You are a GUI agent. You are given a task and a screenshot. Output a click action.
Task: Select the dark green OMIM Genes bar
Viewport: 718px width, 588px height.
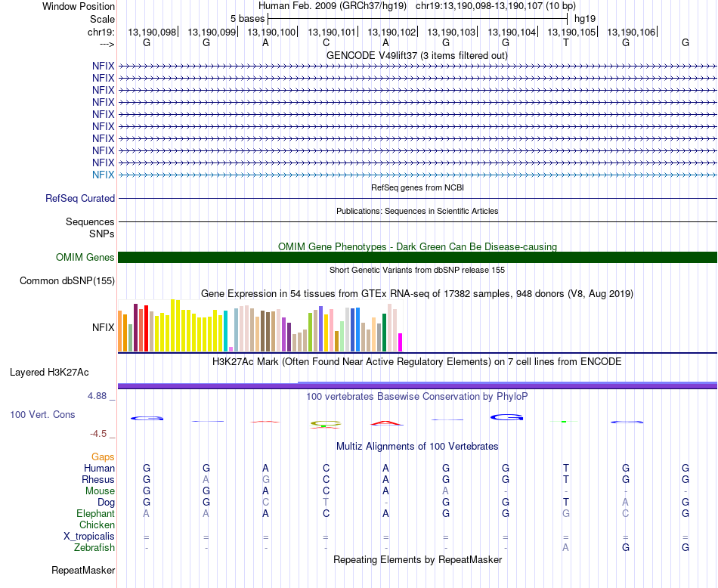tap(417, 258)
